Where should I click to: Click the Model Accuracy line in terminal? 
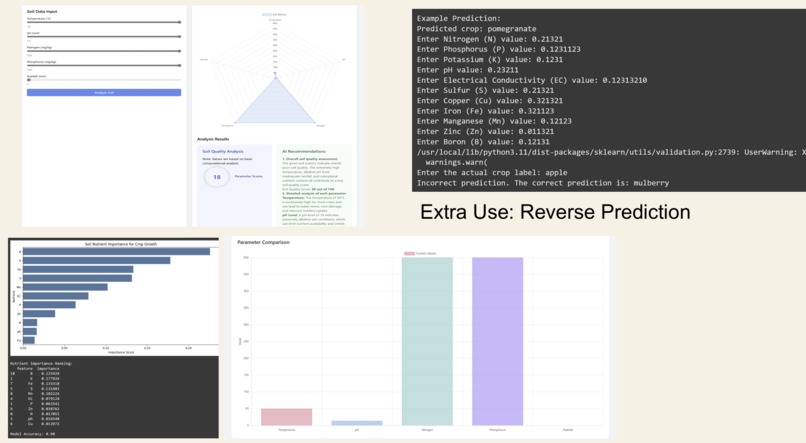pos(32,434)
